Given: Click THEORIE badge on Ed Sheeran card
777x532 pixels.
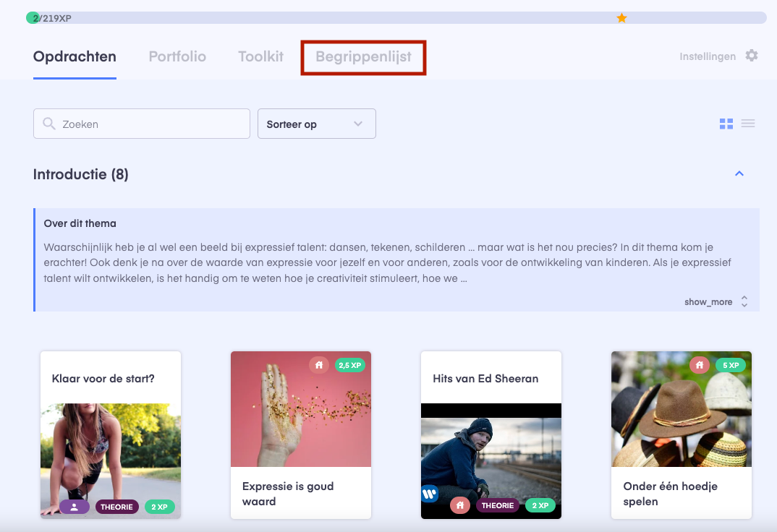Looking at the screenshot, I should pos(498,505).
